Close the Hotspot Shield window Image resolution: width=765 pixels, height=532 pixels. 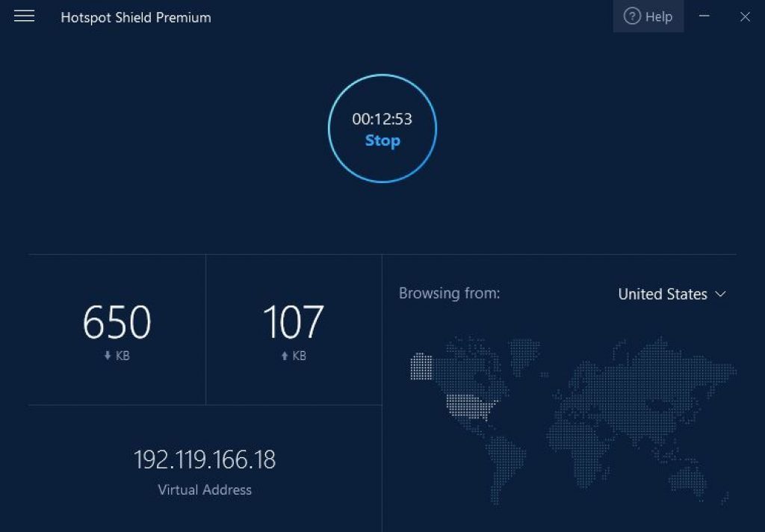(745, 16)
